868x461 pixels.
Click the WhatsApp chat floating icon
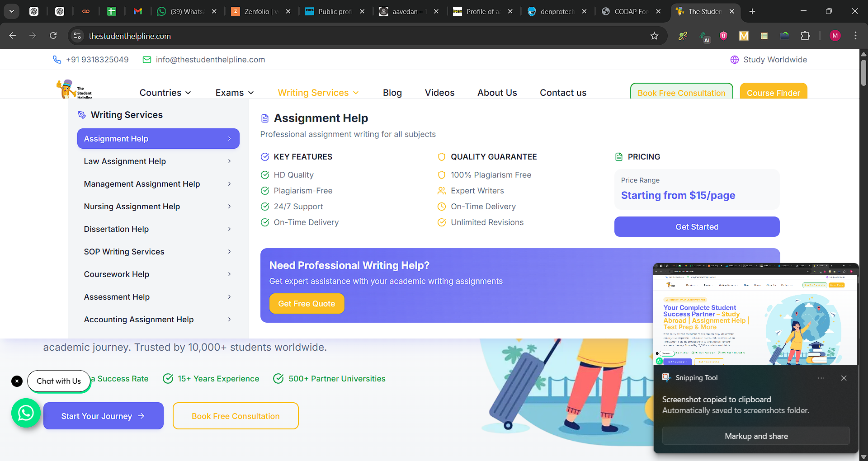tap(26, 413)
